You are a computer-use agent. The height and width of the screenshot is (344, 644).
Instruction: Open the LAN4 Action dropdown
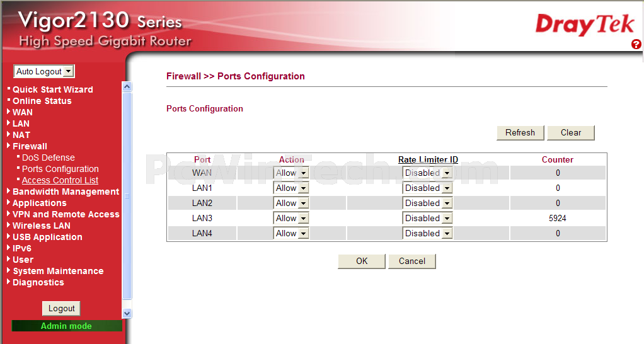[291, 234]
